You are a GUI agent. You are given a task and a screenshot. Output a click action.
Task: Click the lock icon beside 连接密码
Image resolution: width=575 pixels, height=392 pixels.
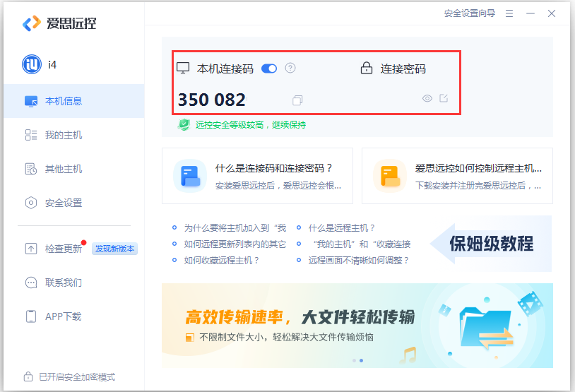(367, 68)
